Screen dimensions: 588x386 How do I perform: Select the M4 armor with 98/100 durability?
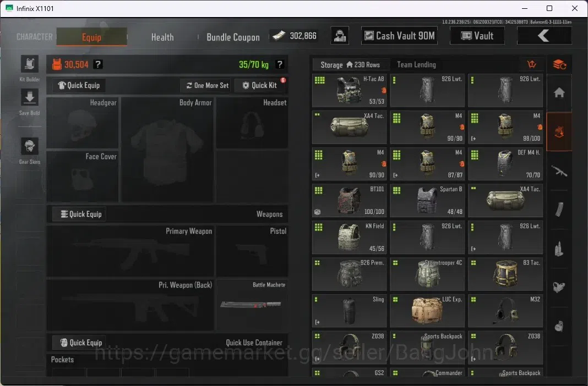(505, 128)
